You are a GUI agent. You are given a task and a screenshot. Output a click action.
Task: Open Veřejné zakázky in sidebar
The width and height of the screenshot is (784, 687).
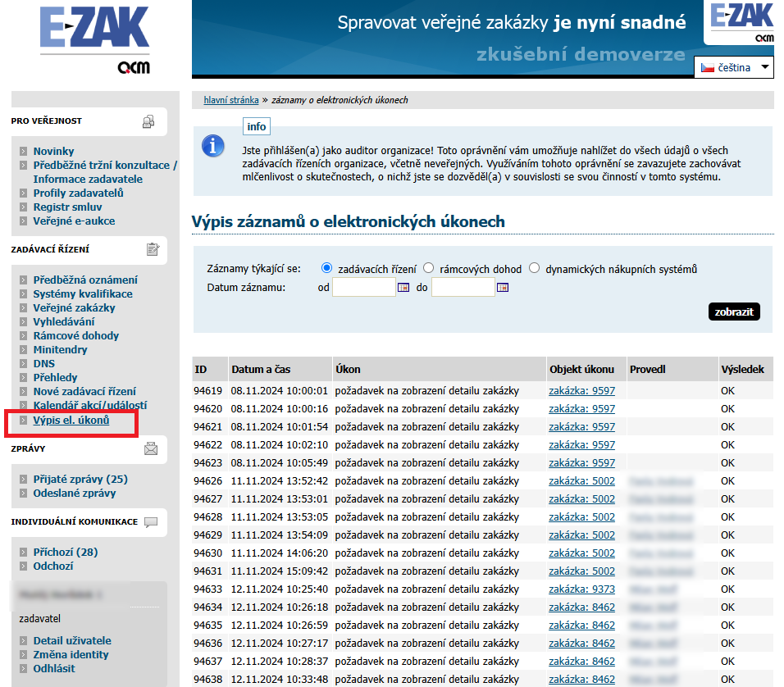pyautogui.click(x=74, y=307)
